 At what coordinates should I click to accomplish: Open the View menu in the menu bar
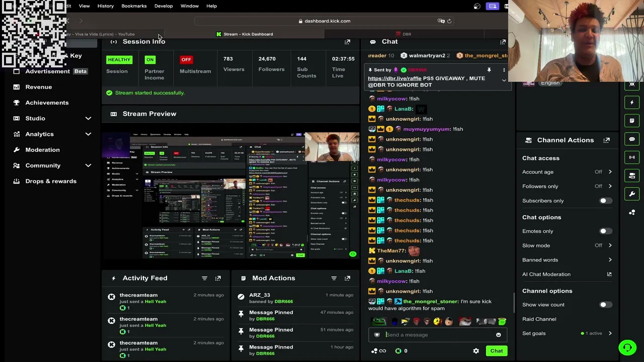pos(84,6)
